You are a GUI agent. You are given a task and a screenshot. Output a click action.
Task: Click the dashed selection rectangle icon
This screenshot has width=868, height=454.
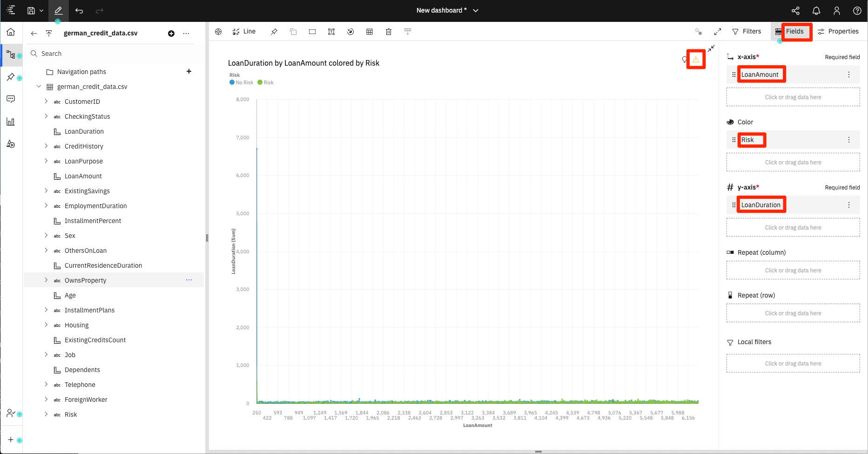click(312, 32)
